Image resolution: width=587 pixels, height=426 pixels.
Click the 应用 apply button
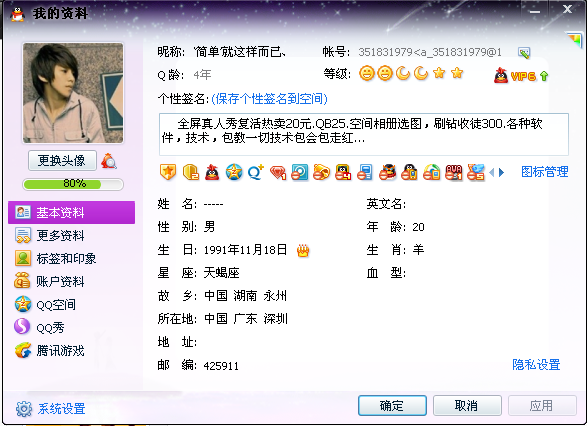pos(542,405)
